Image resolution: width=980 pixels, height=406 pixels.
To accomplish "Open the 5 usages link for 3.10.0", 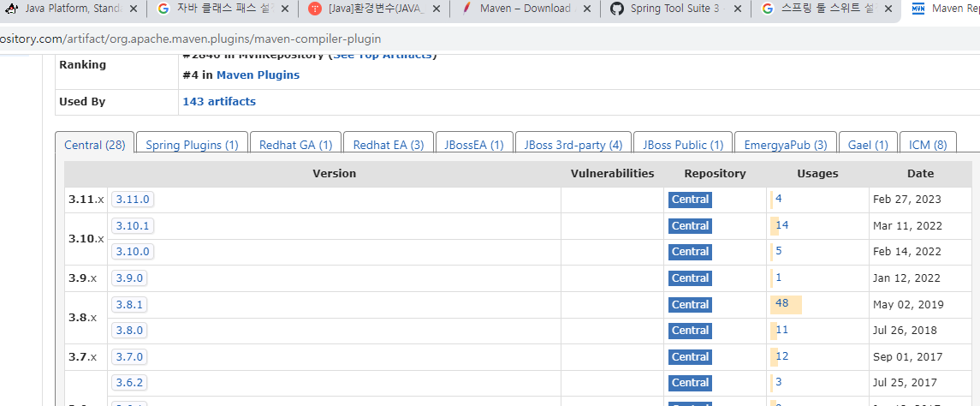I will coord(779,251).
